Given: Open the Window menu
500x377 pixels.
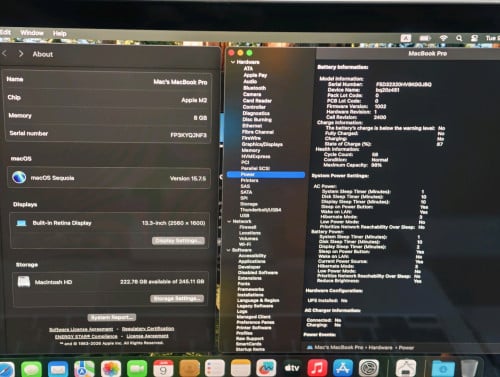Looking at the screenshot, I should 32,33.
